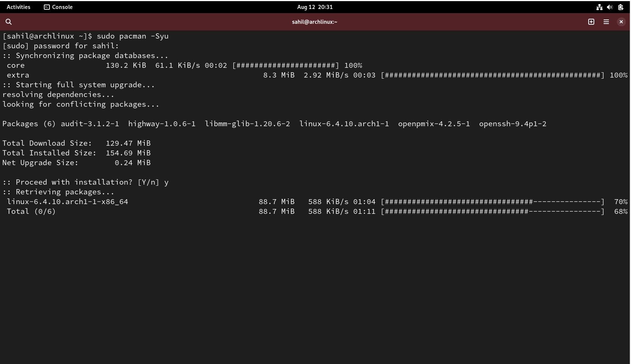Screen dimensions: 631x364
Task: Click the terminal glyph beside the Console label
Action: (46, 7)
